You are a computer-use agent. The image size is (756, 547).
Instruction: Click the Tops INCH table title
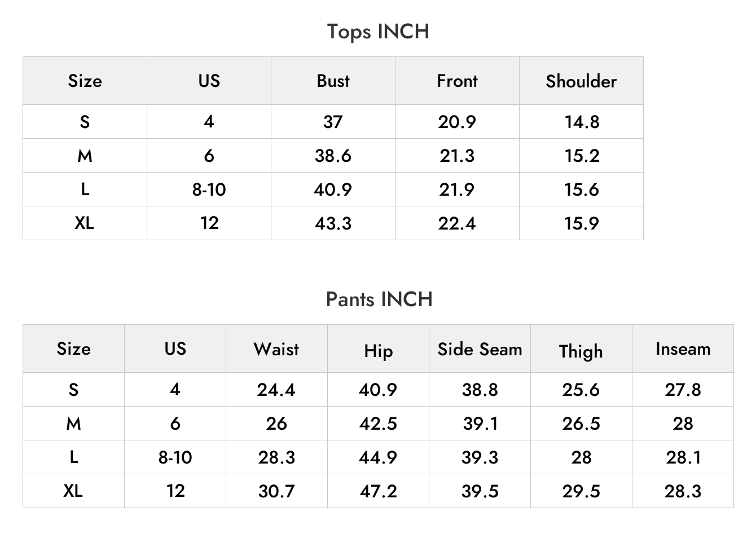378,32
